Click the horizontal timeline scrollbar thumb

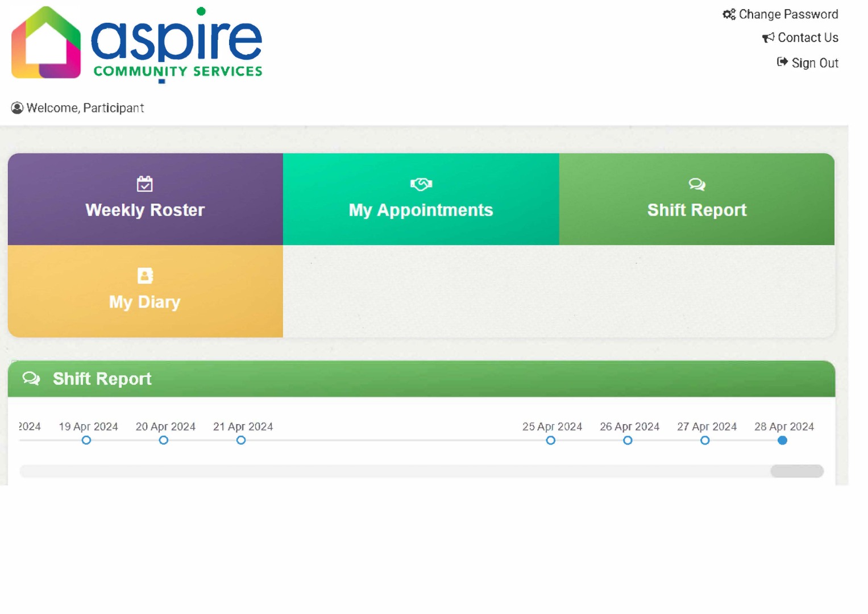tap(797, 471)
